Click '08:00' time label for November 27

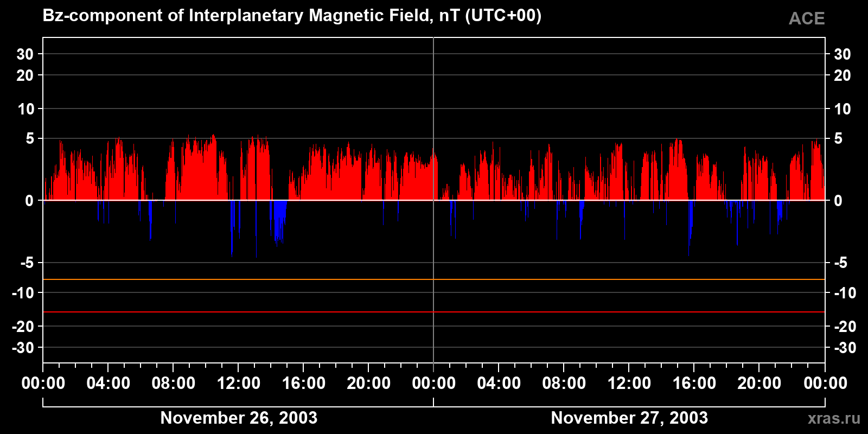564,383
